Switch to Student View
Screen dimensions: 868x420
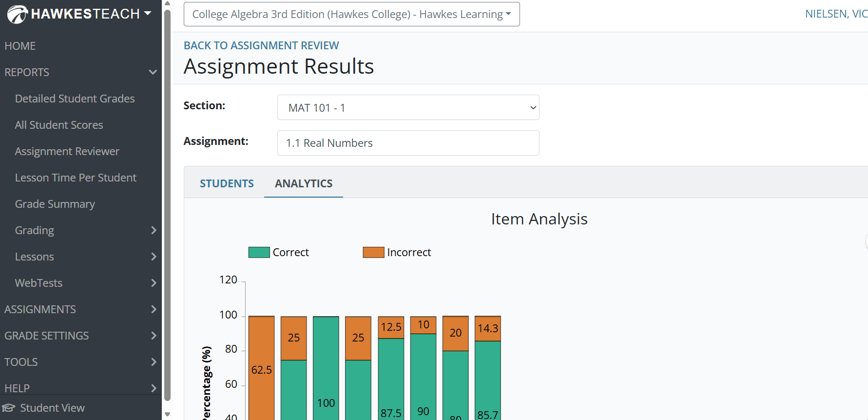pos(52,408)
